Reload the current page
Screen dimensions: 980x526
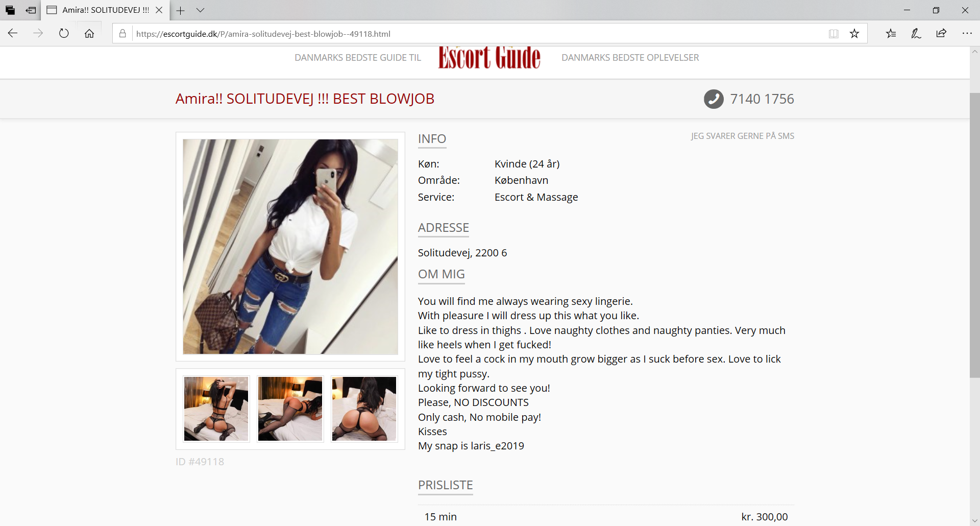click(64, 34)
